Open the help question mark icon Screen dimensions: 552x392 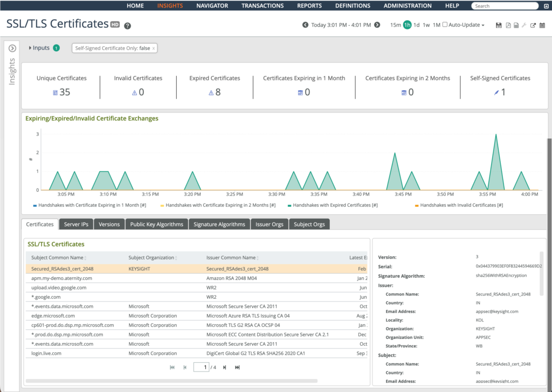point(128,26)
